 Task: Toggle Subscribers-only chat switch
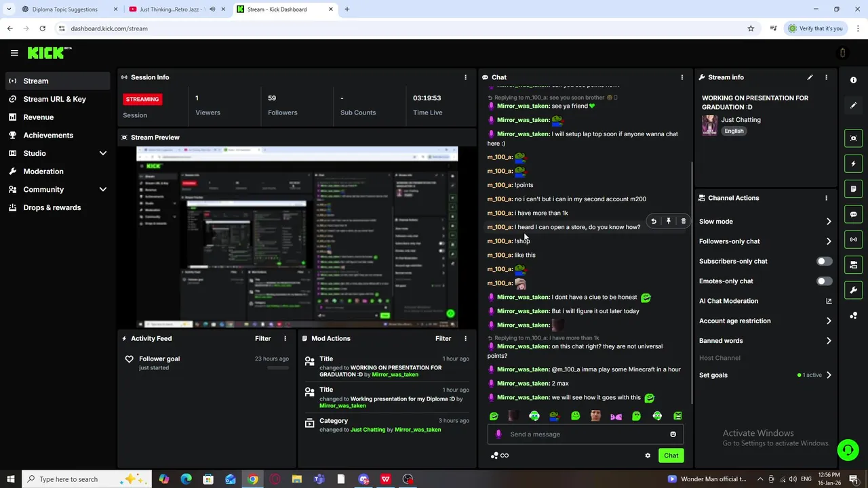click(824, 261)
